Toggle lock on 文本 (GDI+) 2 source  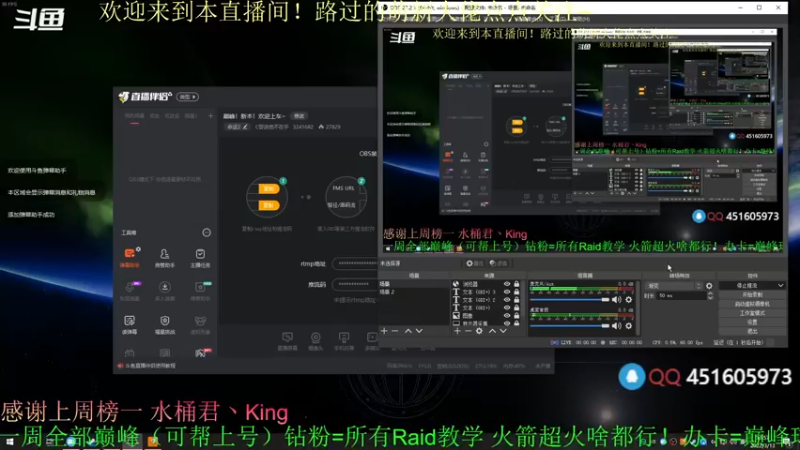tap(516, 299)
